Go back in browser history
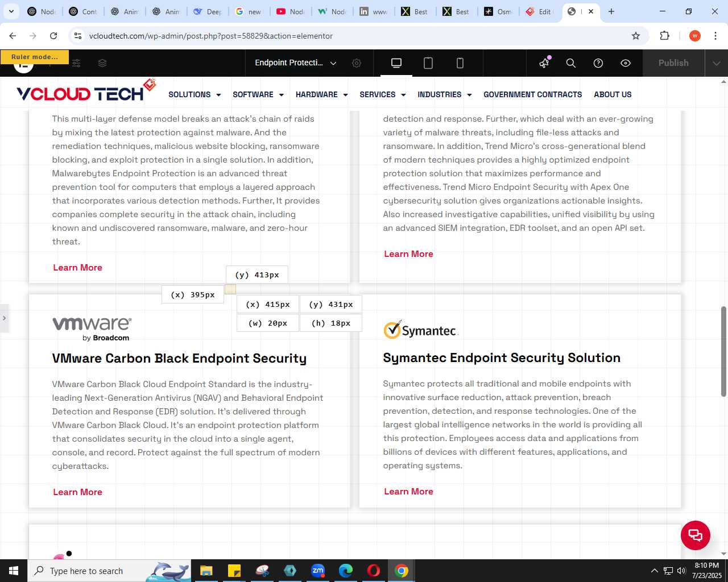The height and width of the screenshot is (582, 728). pyautogui.click(x=13, y=36)
